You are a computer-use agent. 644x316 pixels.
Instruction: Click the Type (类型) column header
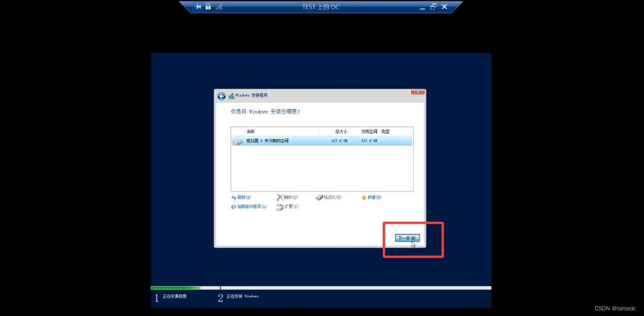pyautogui.click(x=395, y=131)
